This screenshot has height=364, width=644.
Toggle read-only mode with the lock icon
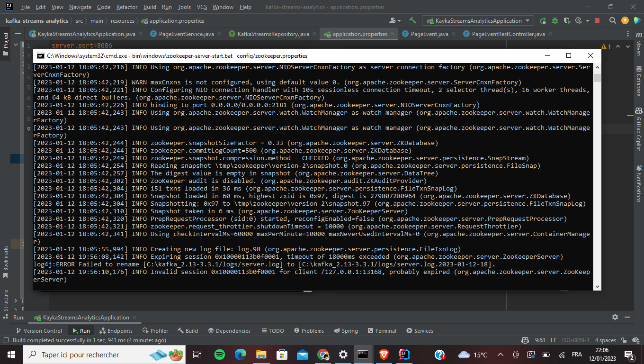pos(623,340)
